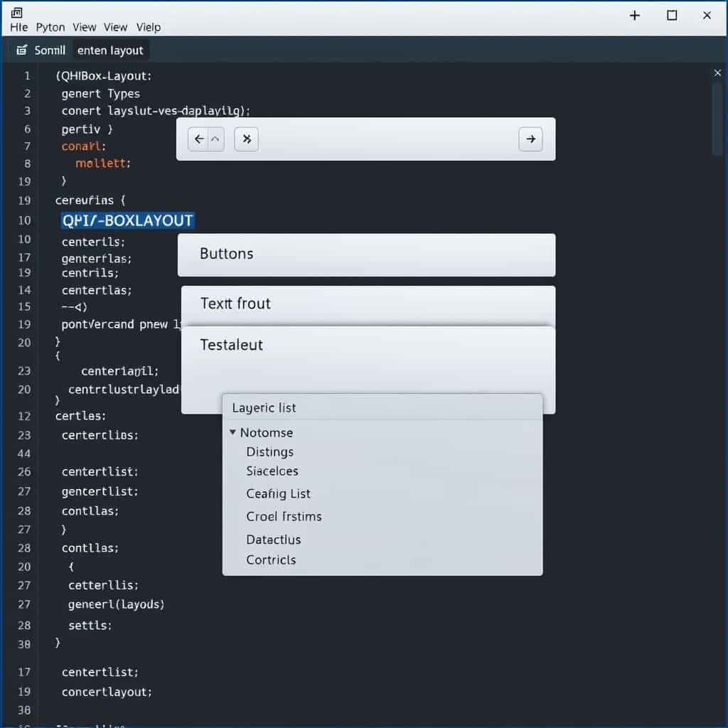Click the app icon in title bar

pos(17,13)
